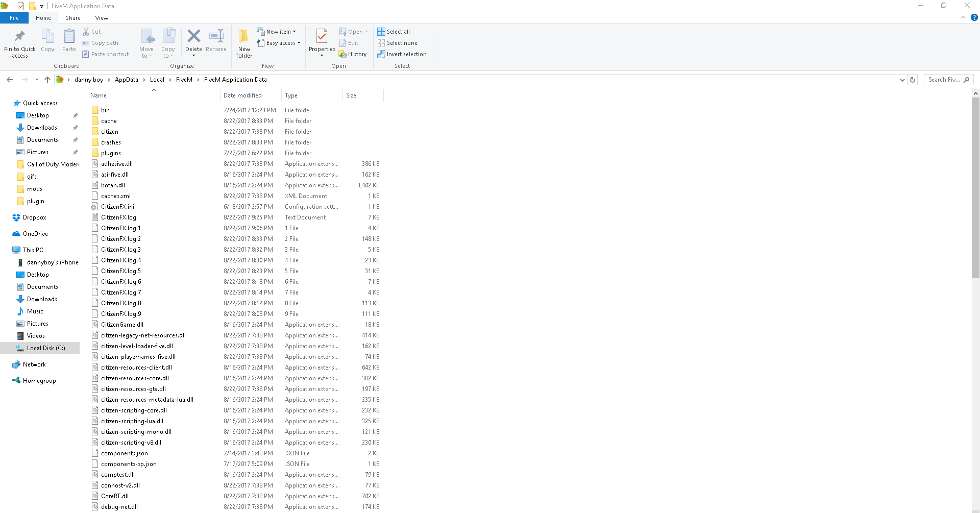Image resolution: width=980 pixels, height=513 pixels.
Task: Switch to the Share ribbon tab
Action: point(73,18)
